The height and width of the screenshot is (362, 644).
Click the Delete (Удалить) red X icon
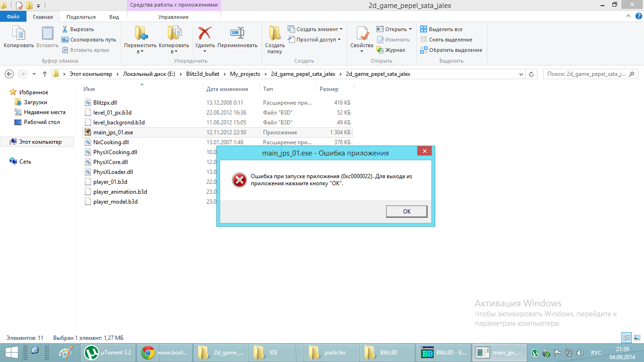pos(205,33)
